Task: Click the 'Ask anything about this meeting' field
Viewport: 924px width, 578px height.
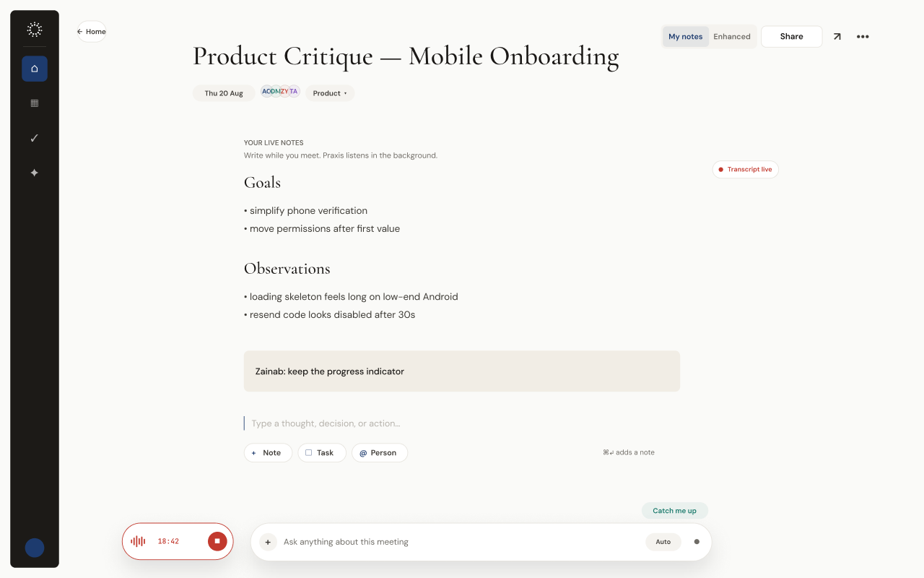Action: tap(461, 542)
